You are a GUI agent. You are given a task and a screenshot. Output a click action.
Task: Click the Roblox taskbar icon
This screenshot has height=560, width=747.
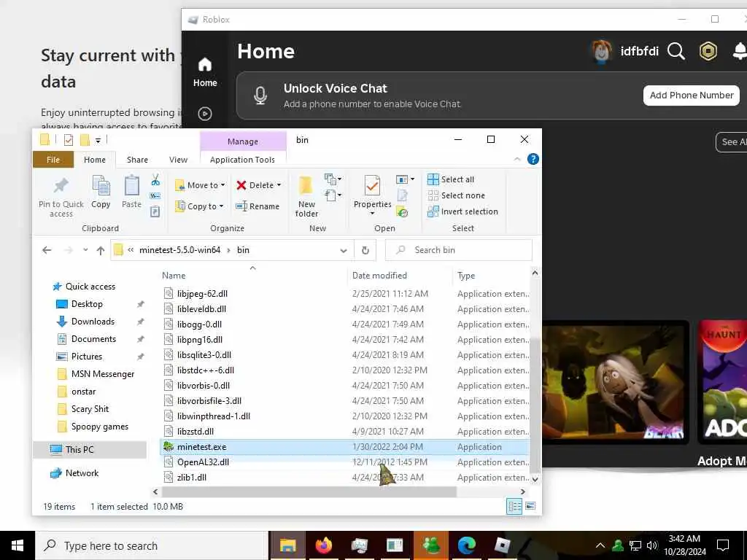502,545
